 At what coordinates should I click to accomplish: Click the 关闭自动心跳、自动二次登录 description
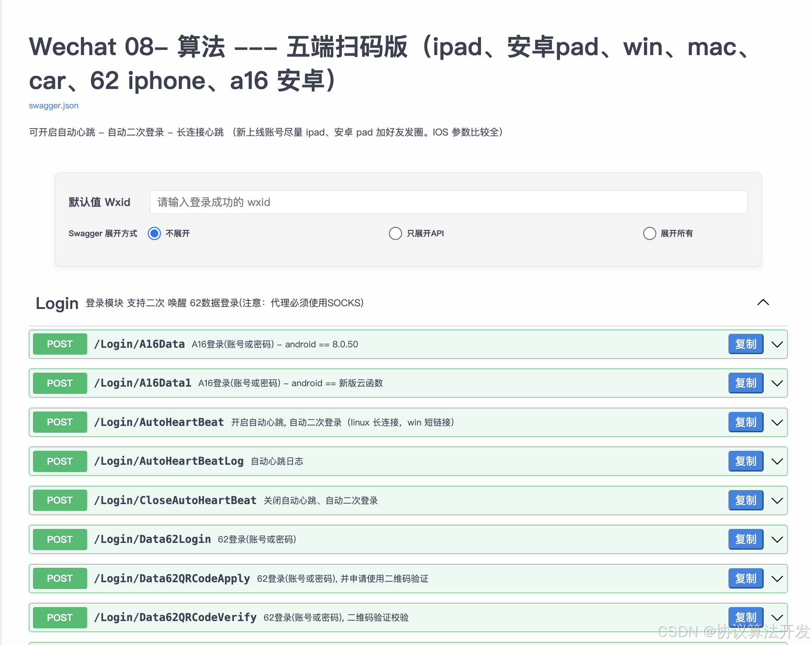tap(321, 500)
